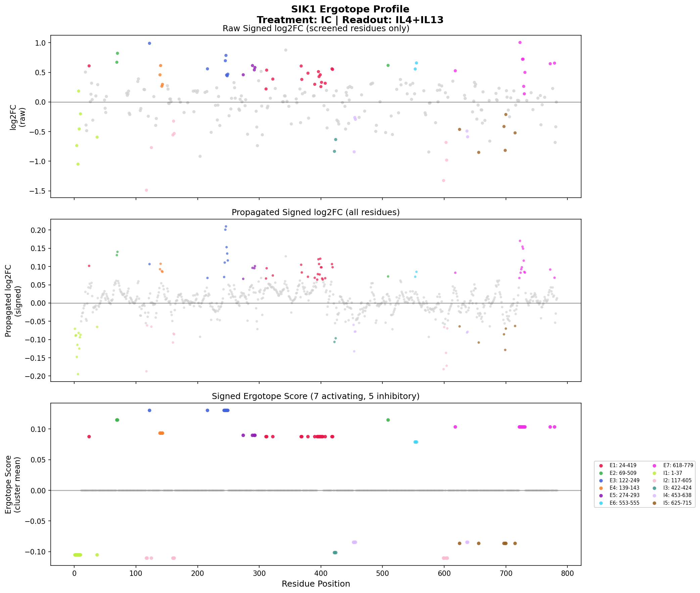This screenshot has height=593, width=700.
Task: Click the I3: 422-424 teal legend marker
Action: pyautogui.click(x=654, y=488)
